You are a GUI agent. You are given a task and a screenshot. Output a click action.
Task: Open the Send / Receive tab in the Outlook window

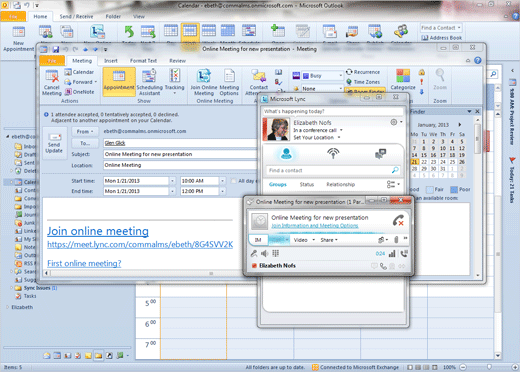click(x=76, y=16)
